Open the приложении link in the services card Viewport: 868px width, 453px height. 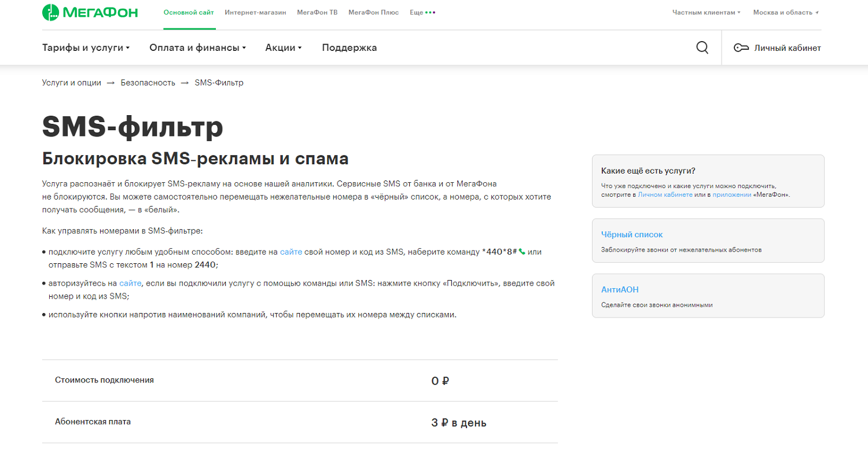click(x=731, y=195)
